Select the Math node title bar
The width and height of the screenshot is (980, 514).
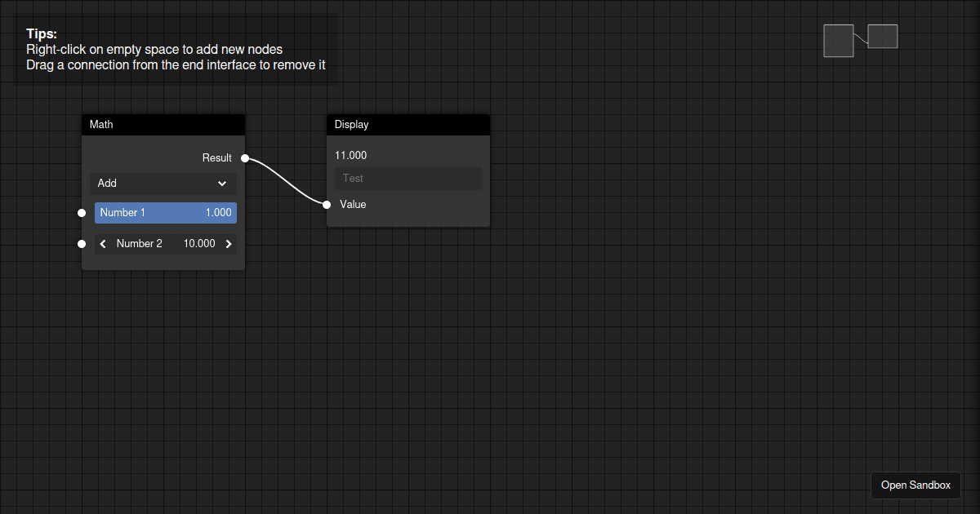[x=163, y=124]
